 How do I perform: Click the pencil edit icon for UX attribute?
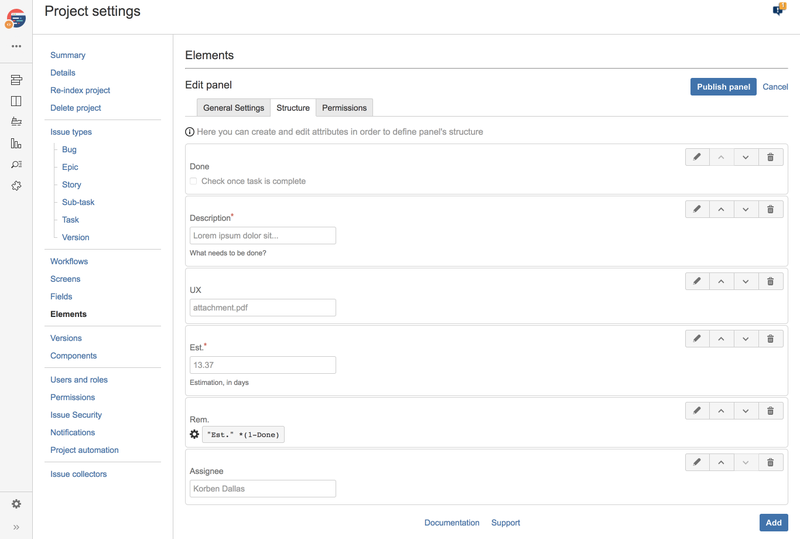point(697,281)
